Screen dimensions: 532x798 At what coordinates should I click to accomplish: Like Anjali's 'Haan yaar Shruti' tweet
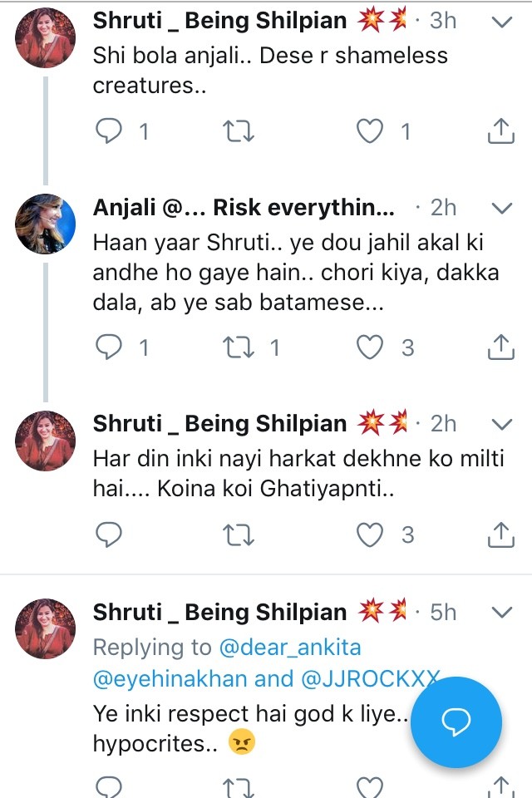tap(369, 347)
